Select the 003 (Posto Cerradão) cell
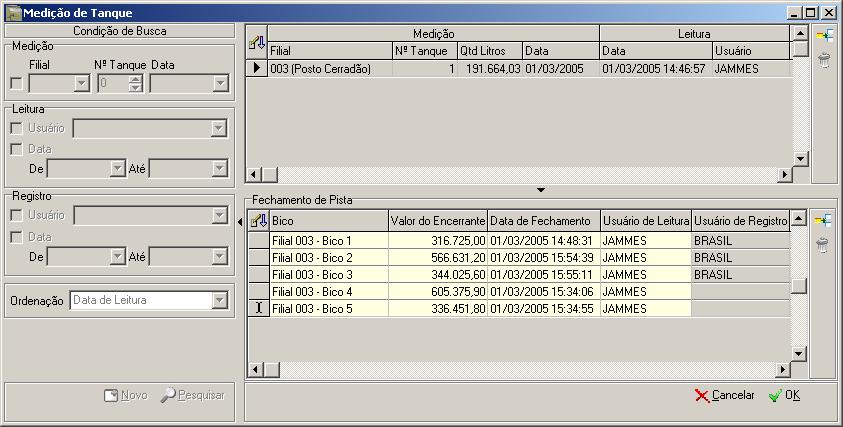 tap(330, 69)
